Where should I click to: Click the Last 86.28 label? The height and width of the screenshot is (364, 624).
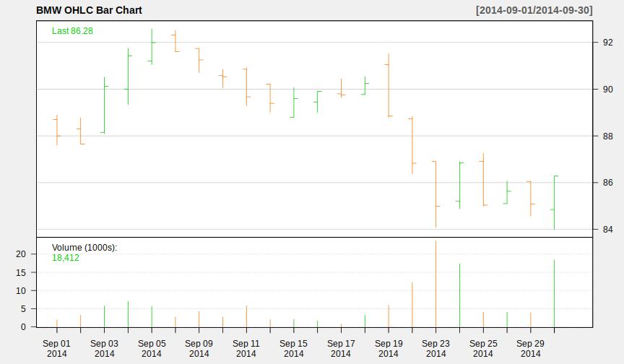pos(72,31)
